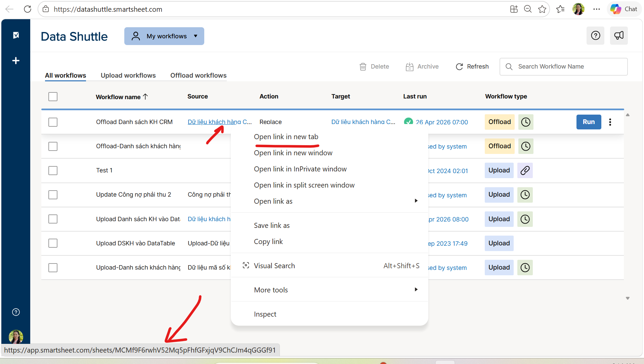Expand the My workflows dropdown

(x=164, y=36)
